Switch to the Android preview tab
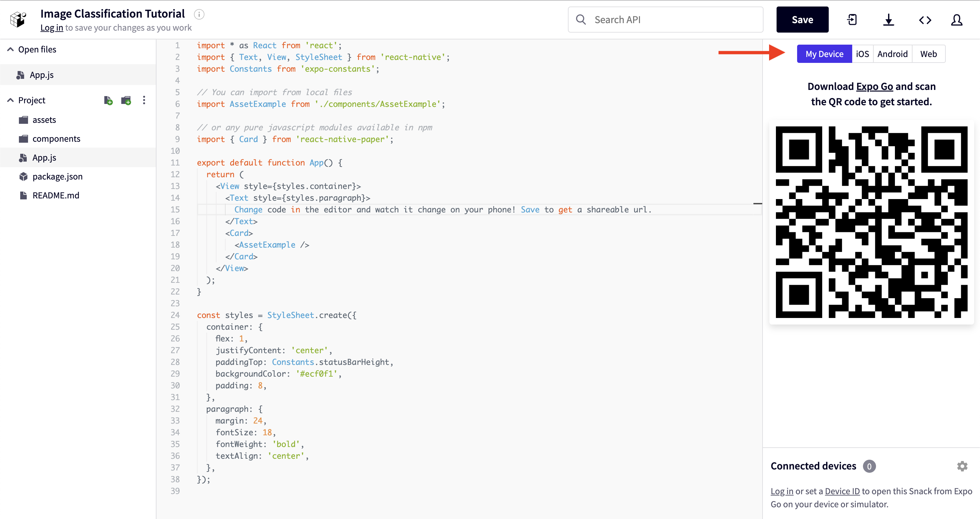The width and height of the screenshot is (980, 519). pyautogui.click(x=892, y=54)
